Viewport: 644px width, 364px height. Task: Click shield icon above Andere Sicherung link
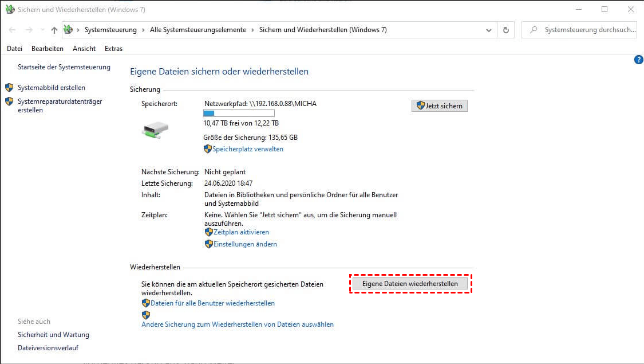(146, 315)
